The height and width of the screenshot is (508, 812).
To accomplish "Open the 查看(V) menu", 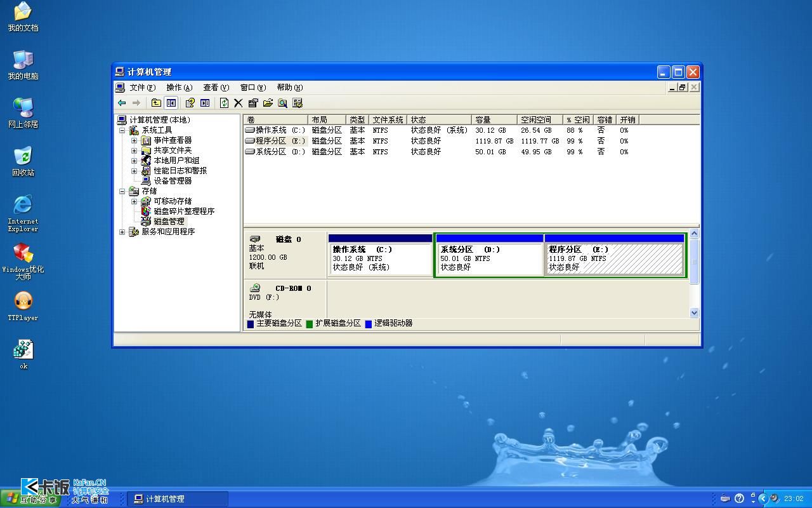I will click(x=216, y=88).
